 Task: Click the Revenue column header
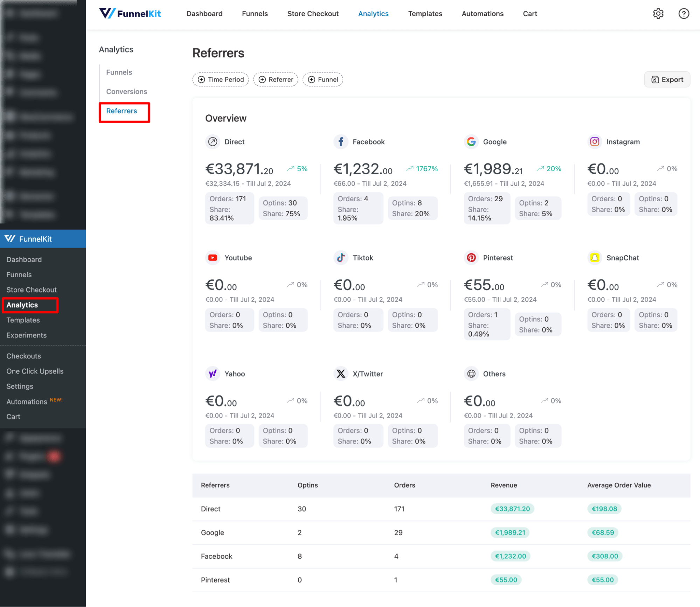504,485
